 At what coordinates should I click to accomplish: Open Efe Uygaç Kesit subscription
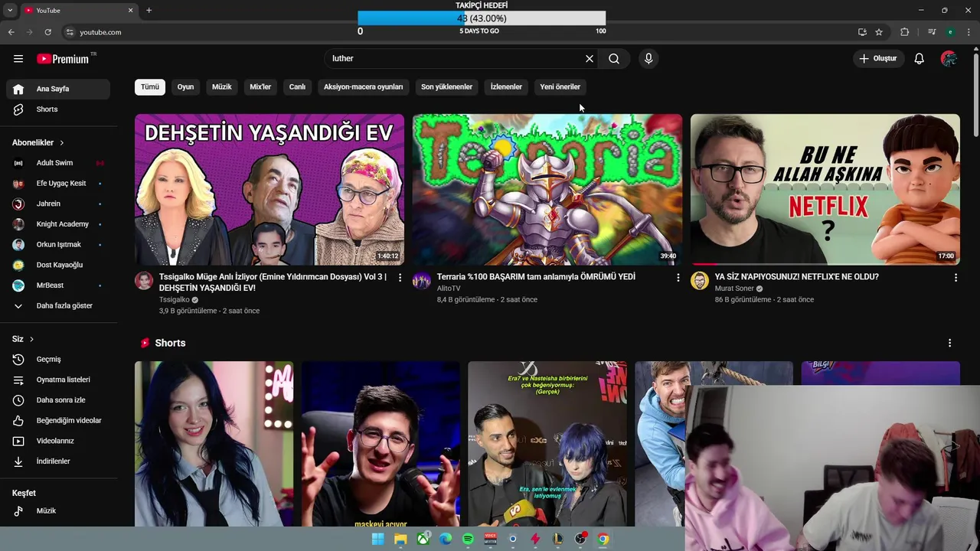coord(58,184)
